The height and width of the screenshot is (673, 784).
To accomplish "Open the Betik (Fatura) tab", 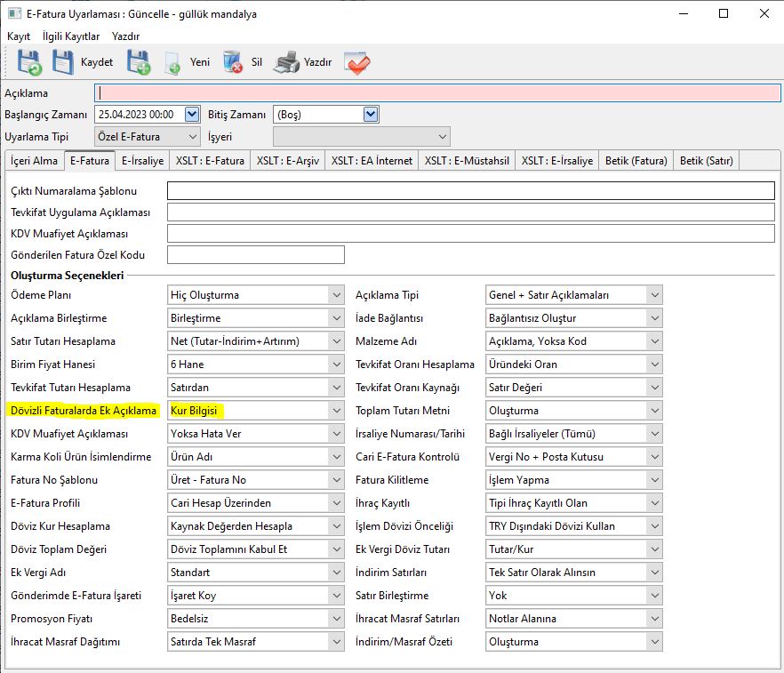I will 636,161.
